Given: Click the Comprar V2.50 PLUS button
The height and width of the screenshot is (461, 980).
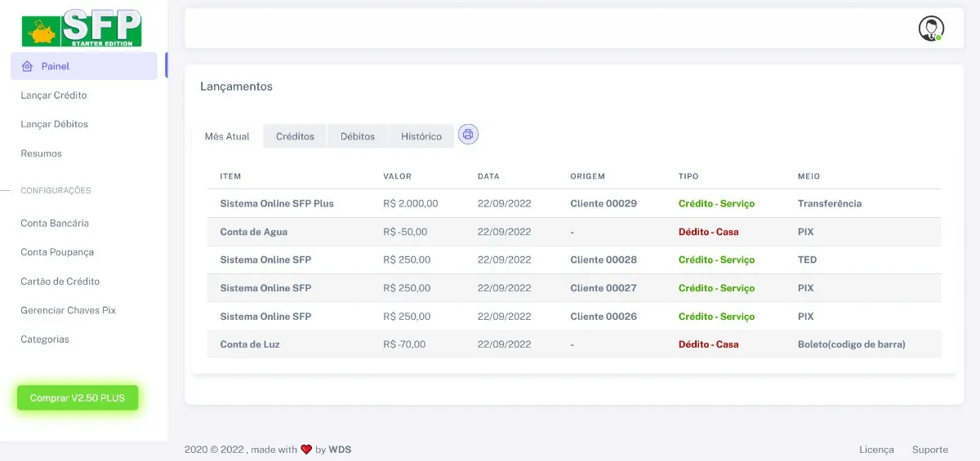Looking at the screenshot, I should click(78, 398).
